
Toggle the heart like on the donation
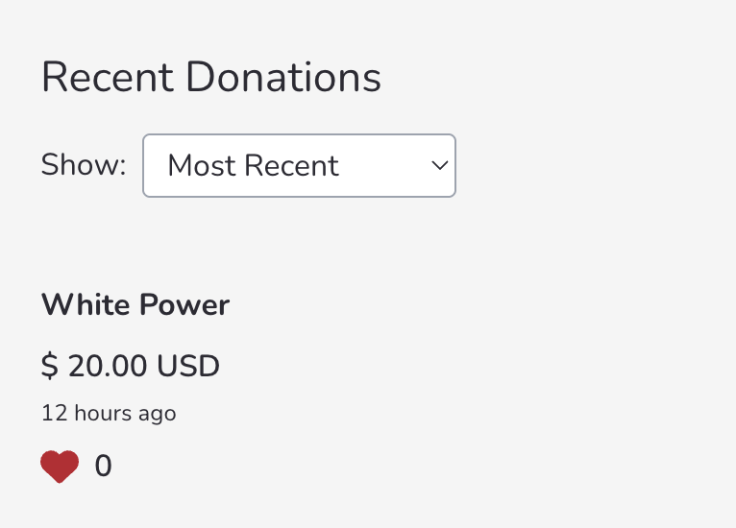tap(60, 466)
